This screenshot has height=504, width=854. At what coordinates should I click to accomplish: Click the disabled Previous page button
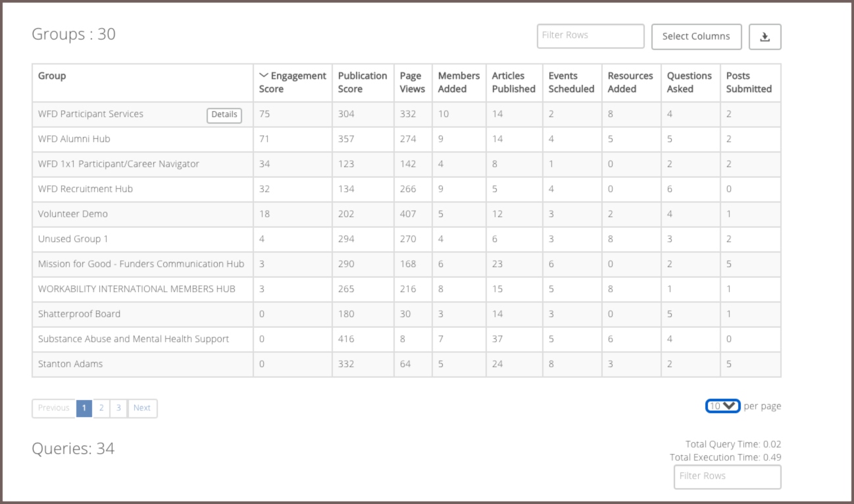pos(54,408)
